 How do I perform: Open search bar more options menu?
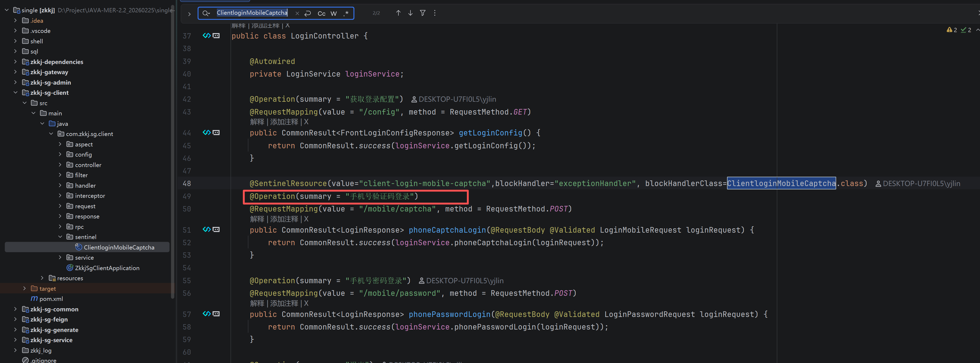click(x=435, y=13)
